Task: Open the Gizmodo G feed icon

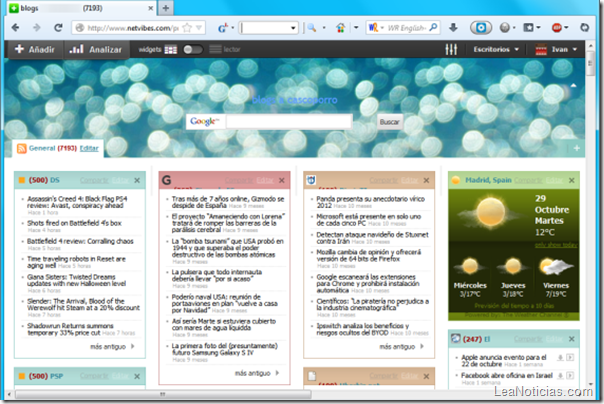Action: [x=167, y=180]
